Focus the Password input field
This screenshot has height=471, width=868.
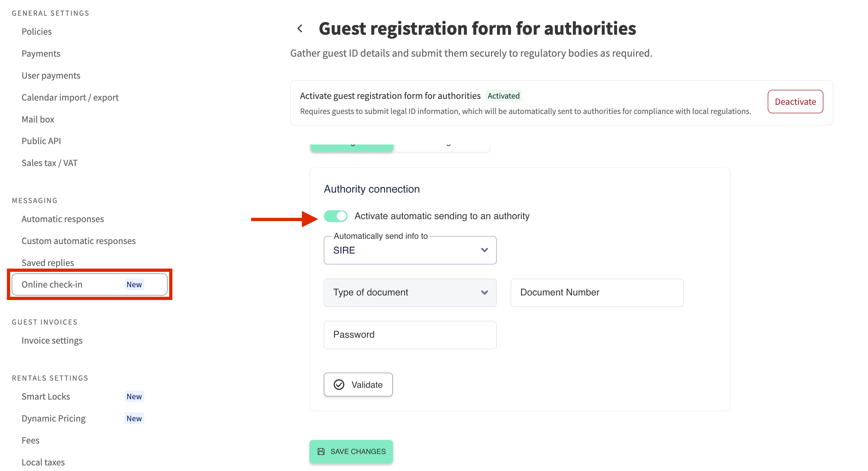409,335
